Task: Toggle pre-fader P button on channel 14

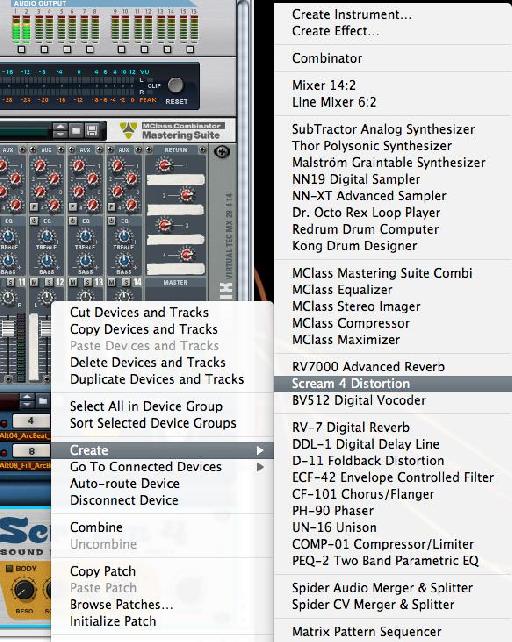Action: [111, 207]
